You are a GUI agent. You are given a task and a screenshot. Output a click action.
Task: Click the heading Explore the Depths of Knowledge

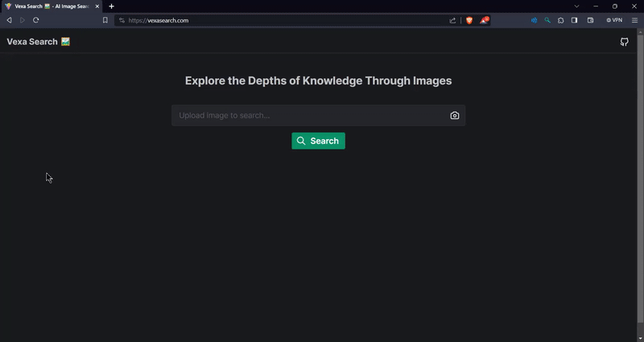tap(318, 80)
